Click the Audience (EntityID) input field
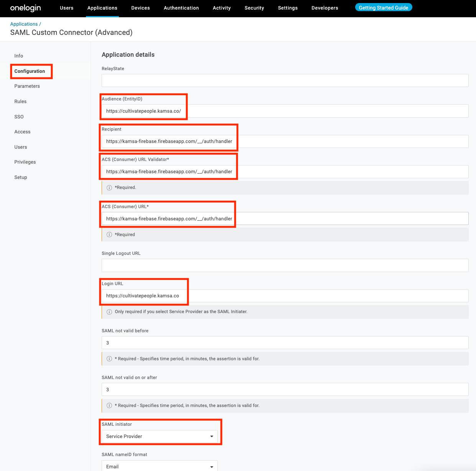476x471 pixels. pyautogui.click(x=285, y=111)
